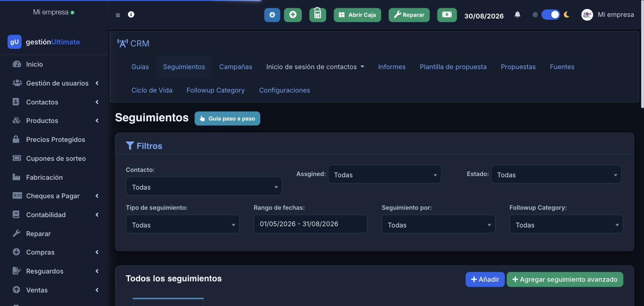Toggle the dark mode switch
Viewport: 644px width, 306px height.
pos(551,15)
